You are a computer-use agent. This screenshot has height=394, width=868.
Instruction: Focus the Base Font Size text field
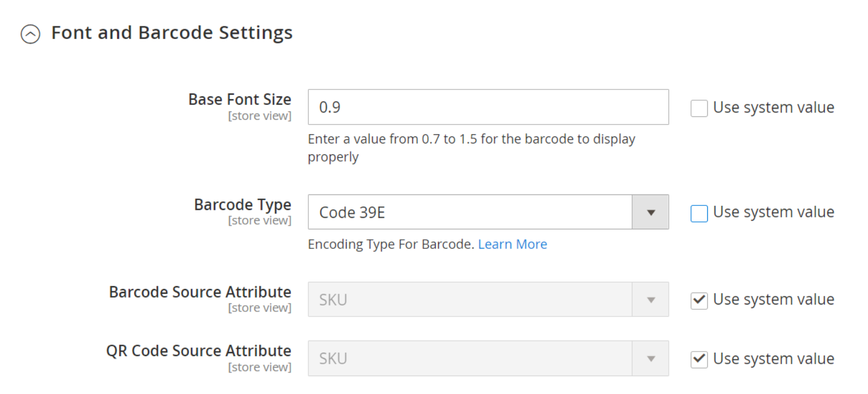(x=487, y=107)
